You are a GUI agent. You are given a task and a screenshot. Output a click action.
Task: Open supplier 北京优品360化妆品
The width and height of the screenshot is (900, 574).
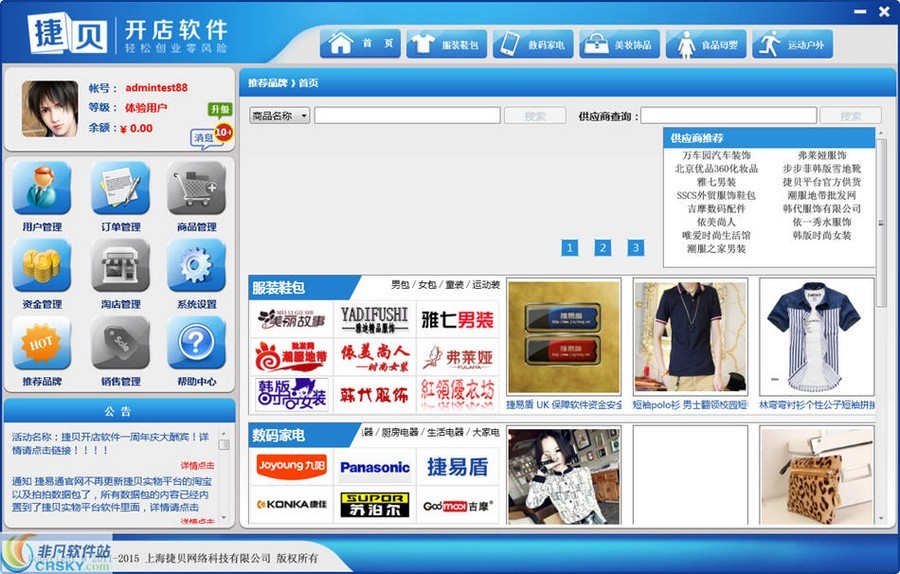pos(716,168)
